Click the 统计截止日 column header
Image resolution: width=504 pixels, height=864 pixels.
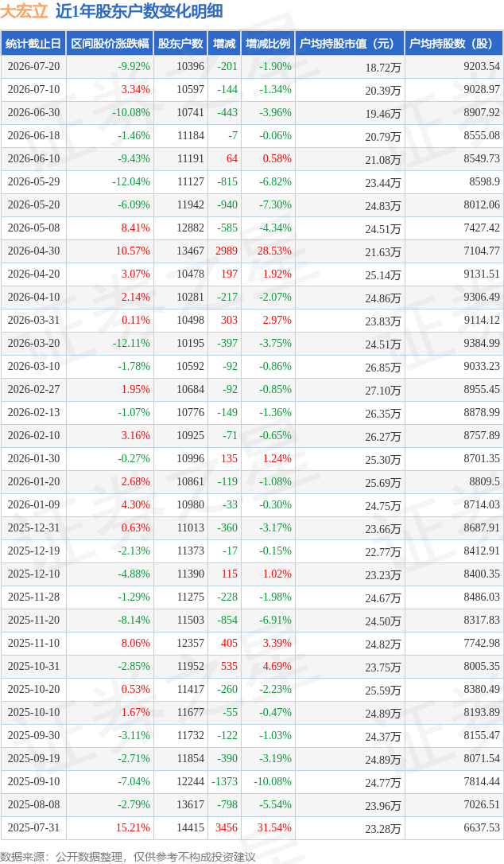33,44
